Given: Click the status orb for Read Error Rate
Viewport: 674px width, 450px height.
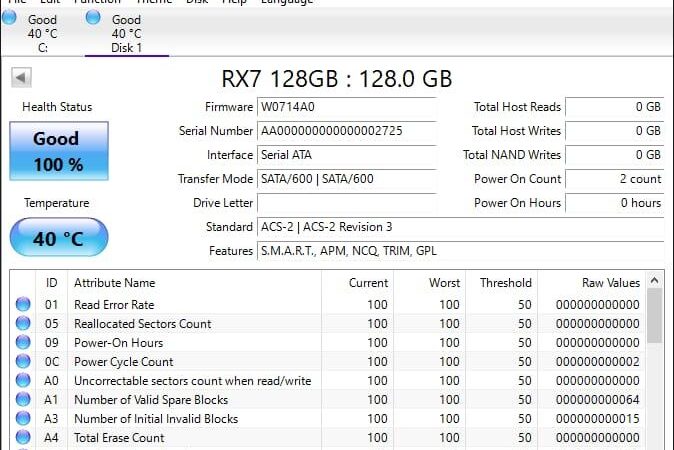Looking at the screenshot, I should point(23,305).
